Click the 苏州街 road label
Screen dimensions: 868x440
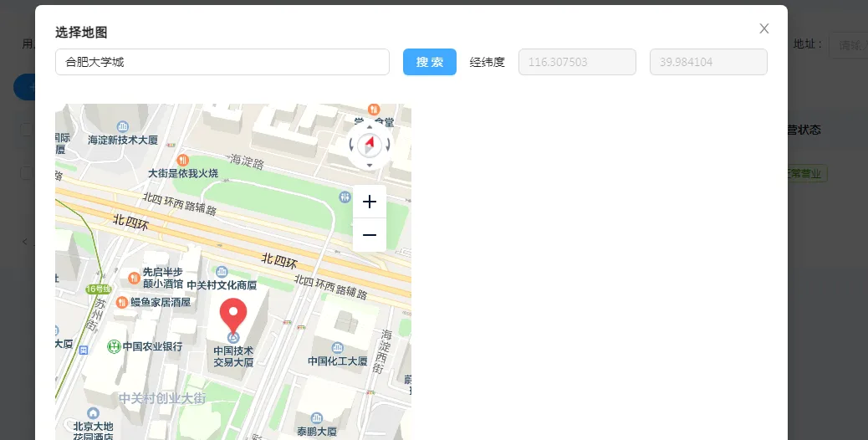tap(96, 315)
